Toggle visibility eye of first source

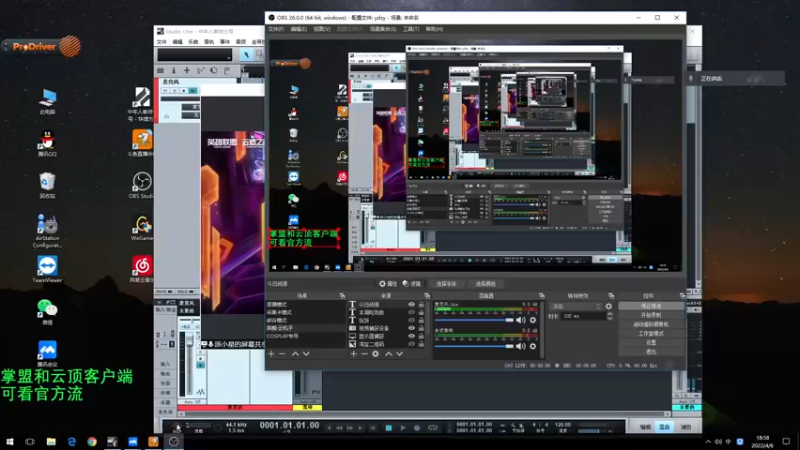411,303
